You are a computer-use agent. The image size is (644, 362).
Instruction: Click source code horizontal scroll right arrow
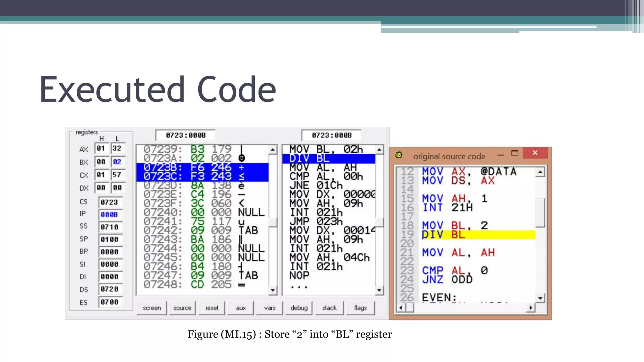tap(531, 308)
